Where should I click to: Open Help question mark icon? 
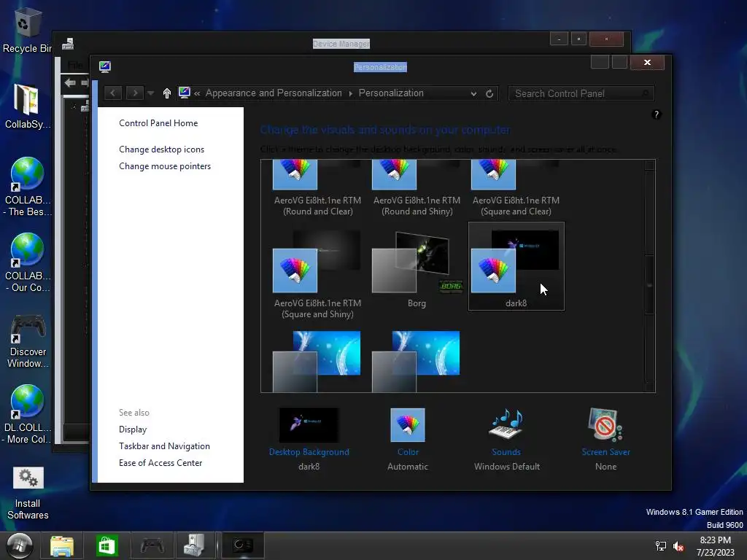pyautogui.click(x=657, y=114)
